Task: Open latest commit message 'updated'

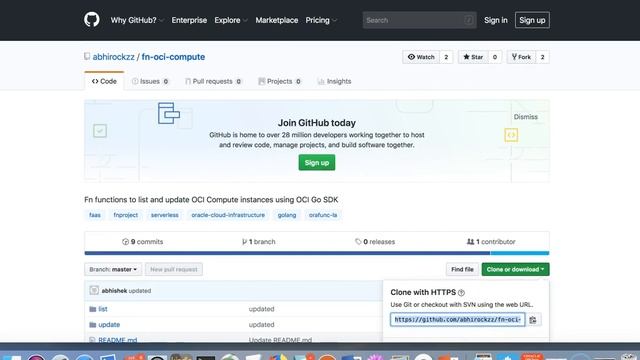Action: coord(140,291)
